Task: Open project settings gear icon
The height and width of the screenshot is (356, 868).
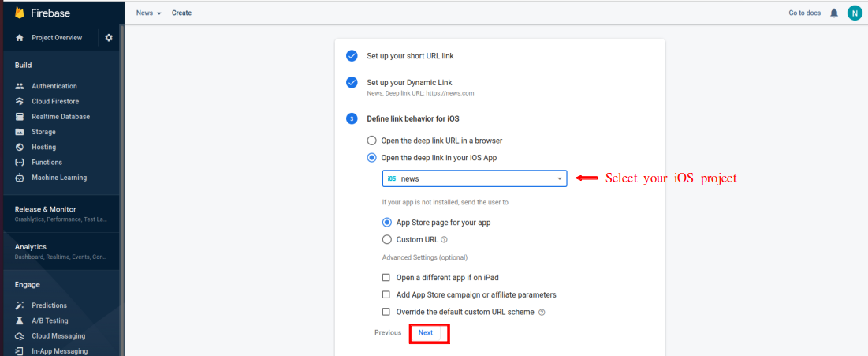Action: pyautogui.click(x=109, y=38)
